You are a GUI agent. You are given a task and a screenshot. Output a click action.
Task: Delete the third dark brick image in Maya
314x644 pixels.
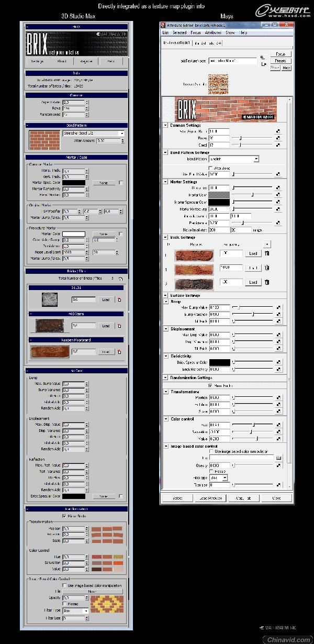pyautogui.click(x=266, y=282)
